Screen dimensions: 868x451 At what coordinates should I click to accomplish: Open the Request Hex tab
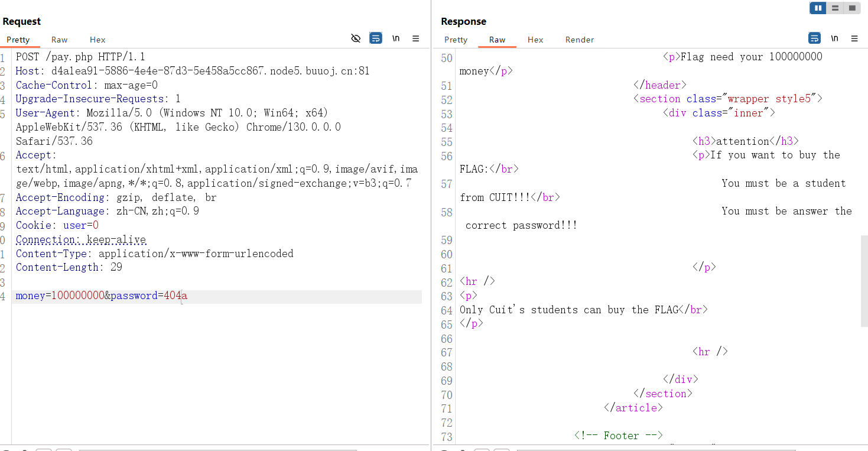click(x=97, y=40)
